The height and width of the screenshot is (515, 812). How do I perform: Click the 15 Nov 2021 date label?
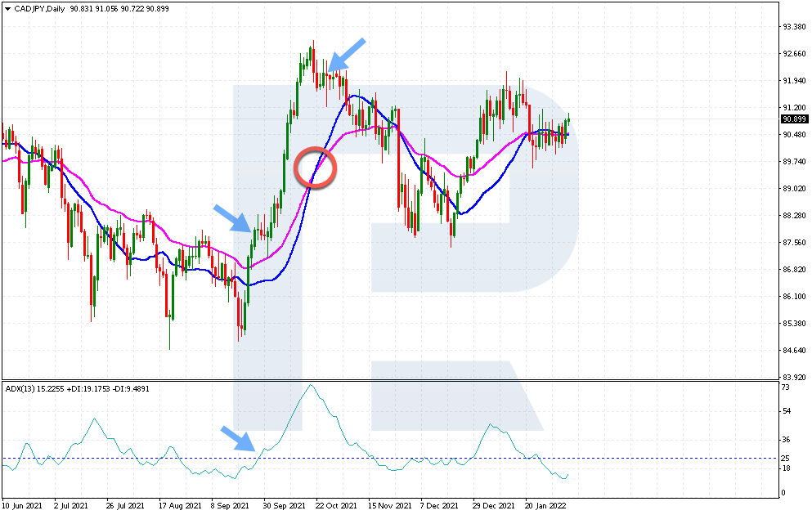tap(389, 506)
